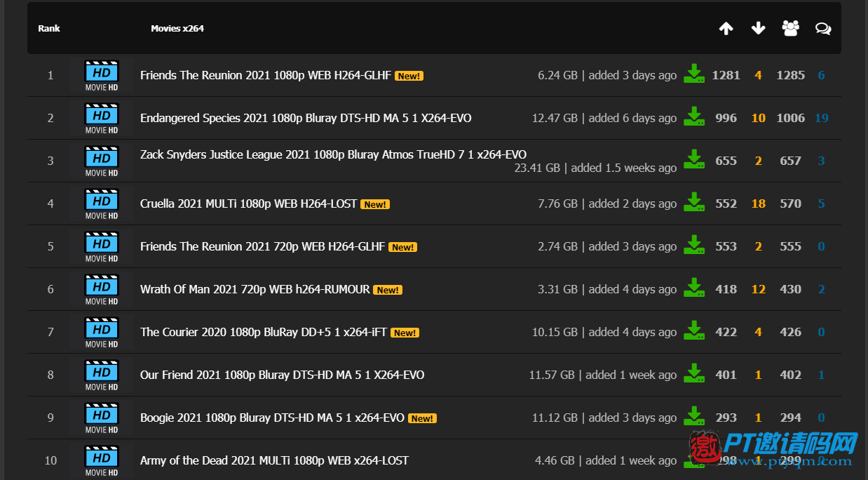View 6 comments on Friends Reunion 1080p
The height and width of the screenshot is (480, 868).
pos(821,75)
